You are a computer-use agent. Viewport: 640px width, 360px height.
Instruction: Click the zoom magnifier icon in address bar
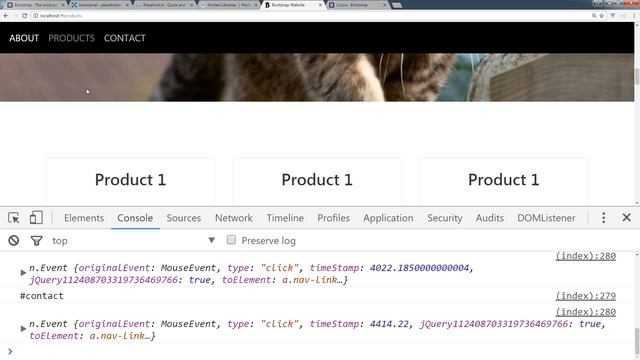click(594, 16)
